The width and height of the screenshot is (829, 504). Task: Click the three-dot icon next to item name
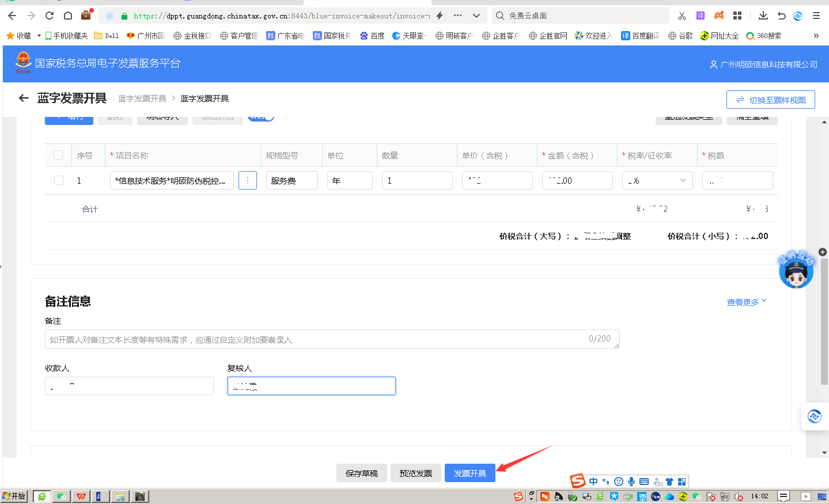pyautogui.click(x=248, y=180)
